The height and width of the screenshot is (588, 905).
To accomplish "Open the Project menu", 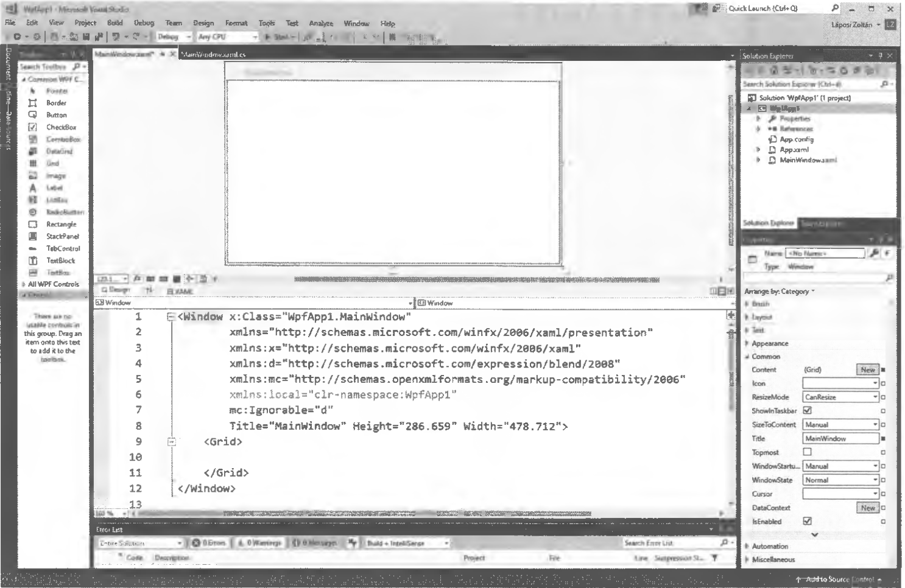I will click(85, 23).
